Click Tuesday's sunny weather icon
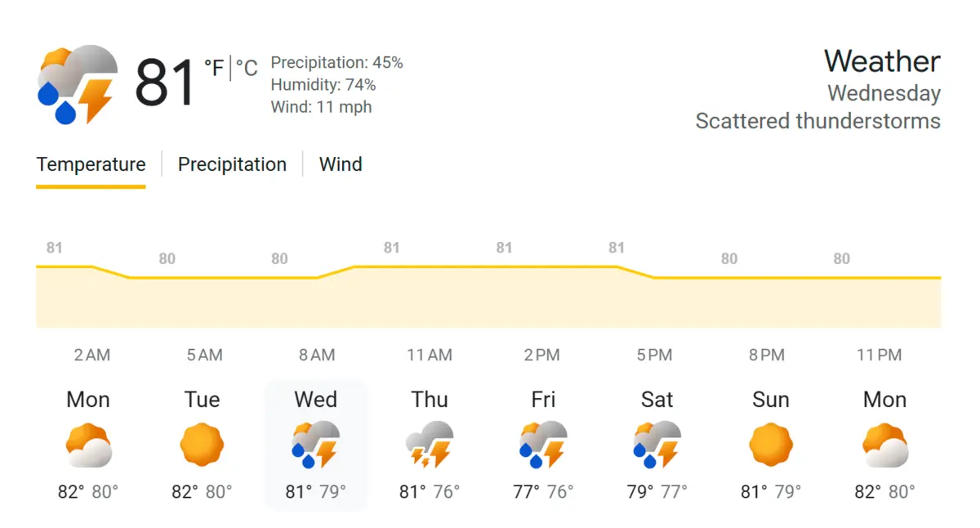 tap(202, 443)
